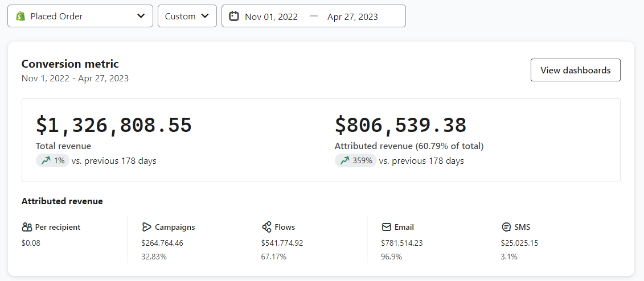The image size is (644, 281).
Task: Click the Total revenue label
Action: point(63,146)
